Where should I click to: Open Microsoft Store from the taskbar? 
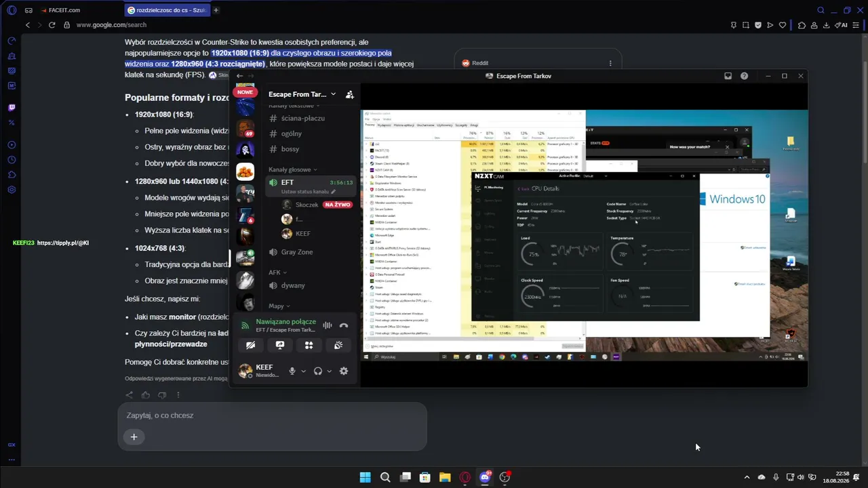pos(425,477)
